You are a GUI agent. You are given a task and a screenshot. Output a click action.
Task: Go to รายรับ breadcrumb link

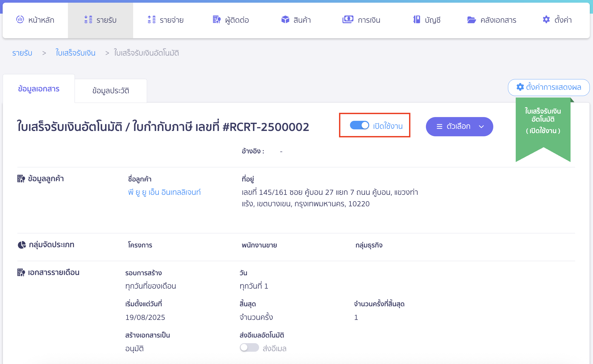click(22, 53)
